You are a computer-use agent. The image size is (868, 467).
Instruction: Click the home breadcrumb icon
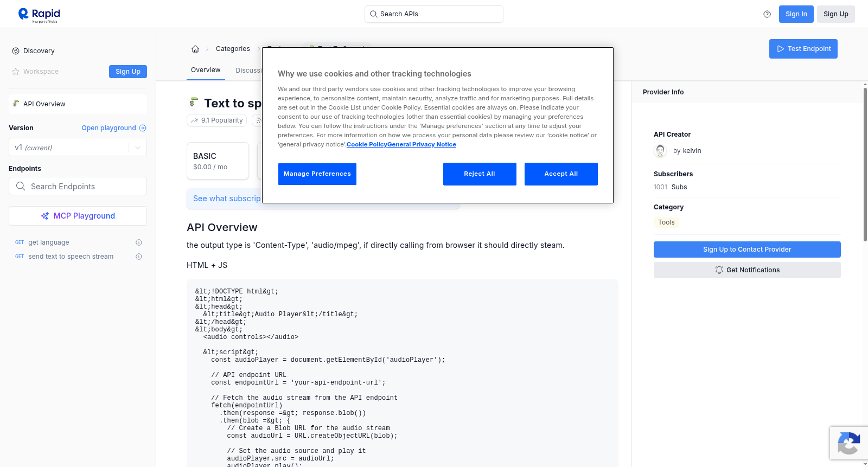pos(195,49)
